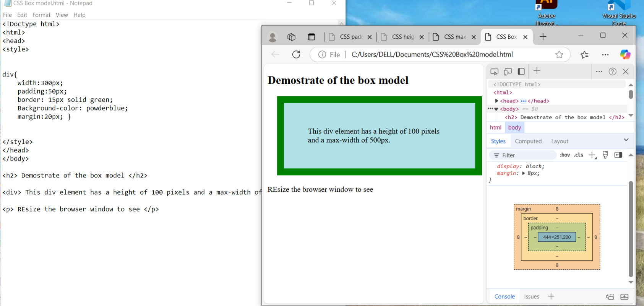Viewport: 644px width, 306px height.
Task: Open Adobe Illustrator desktop shortcut
Action: pos(547,13)
